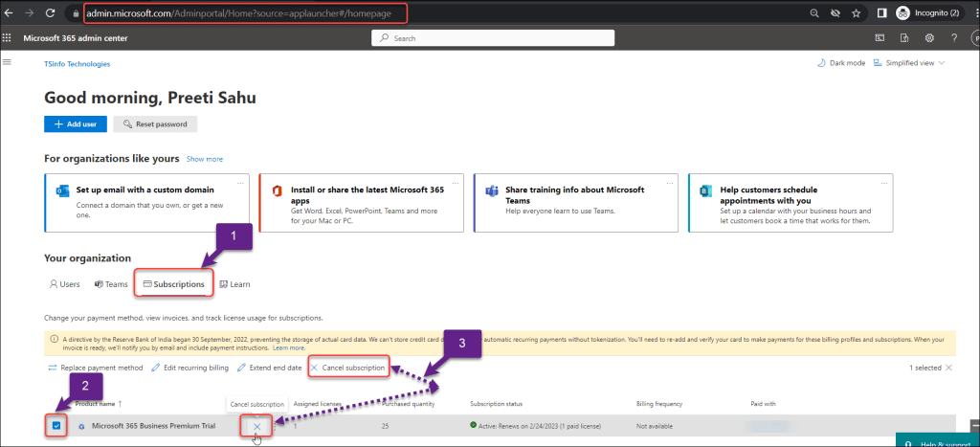
Task: Open the row's more actions vertical dots
Action: pyautogui.click(x=275, y=426)
